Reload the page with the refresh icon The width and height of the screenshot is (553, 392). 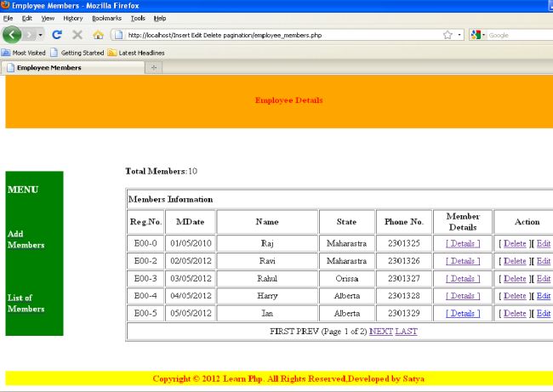(x=57, y=35)
